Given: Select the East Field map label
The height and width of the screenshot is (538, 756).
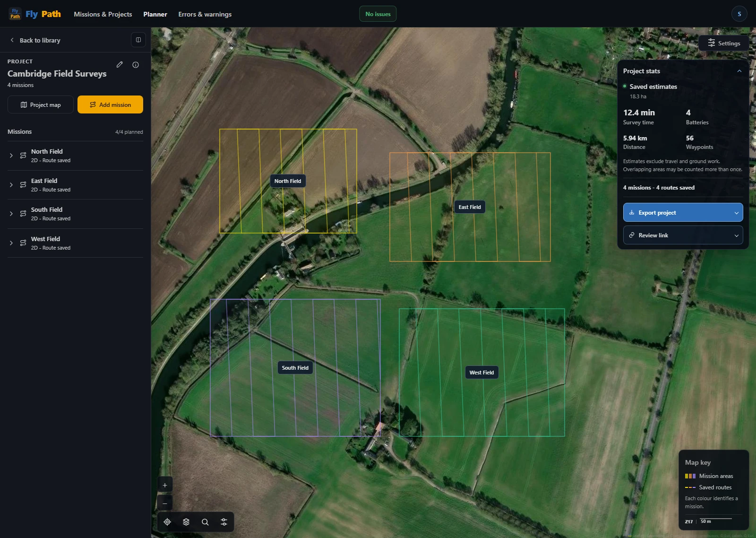Looking at the screenshot, I should (x=470, y=207).
